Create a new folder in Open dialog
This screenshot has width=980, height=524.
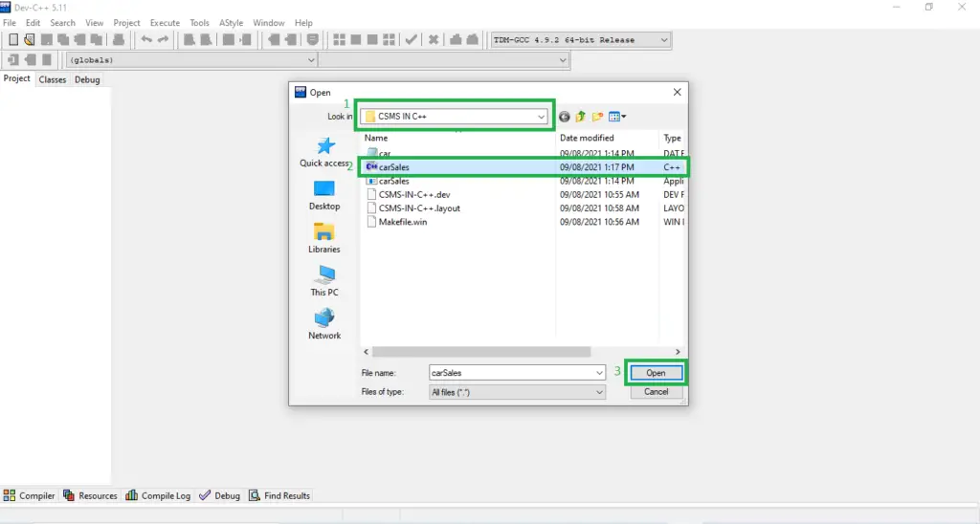pyautogui.click(x=597, y=117)
